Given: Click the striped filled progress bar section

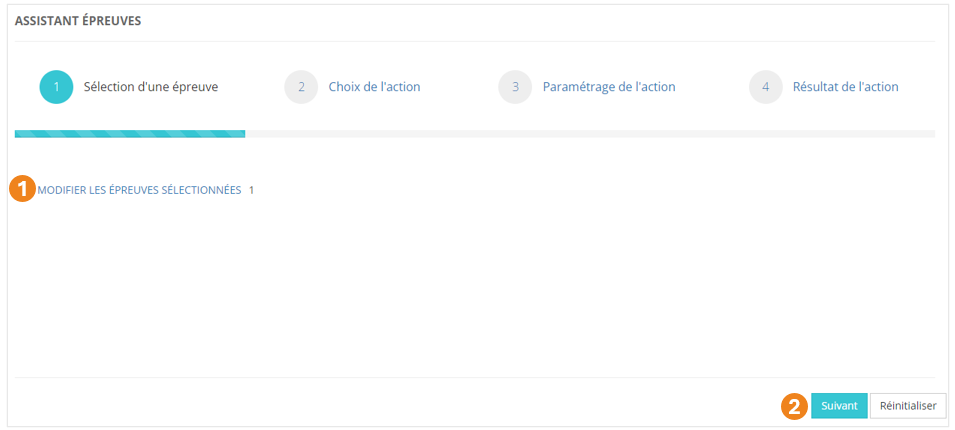Looking at the screenshot, I should (x=130, y=133).
